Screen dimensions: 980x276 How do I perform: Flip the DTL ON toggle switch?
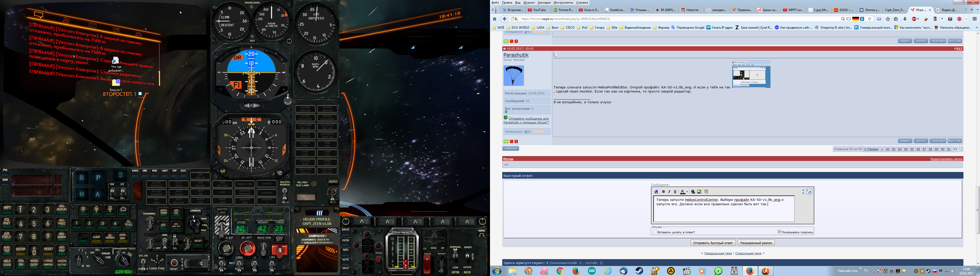pyautogui.click(x=143, y=265)
